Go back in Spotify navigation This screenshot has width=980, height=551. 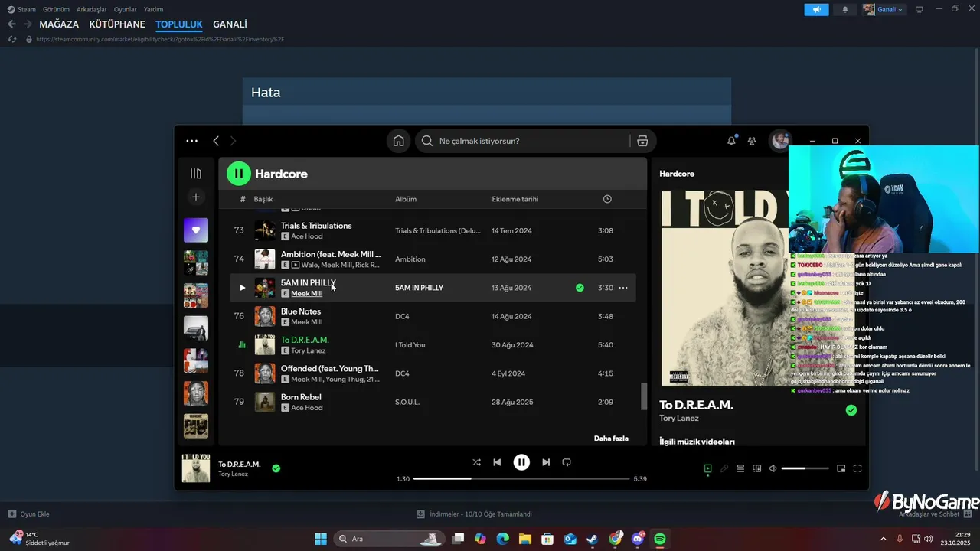[216, 141]
